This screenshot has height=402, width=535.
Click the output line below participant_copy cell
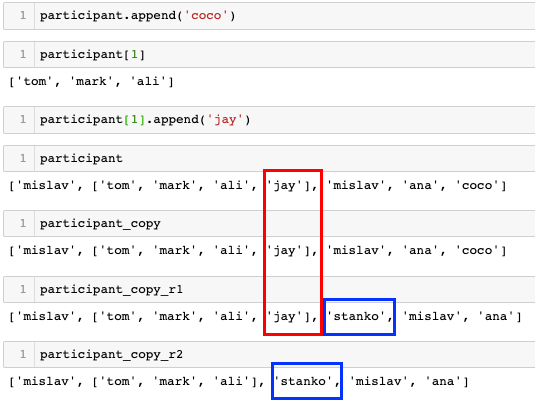tap(258, 251)
